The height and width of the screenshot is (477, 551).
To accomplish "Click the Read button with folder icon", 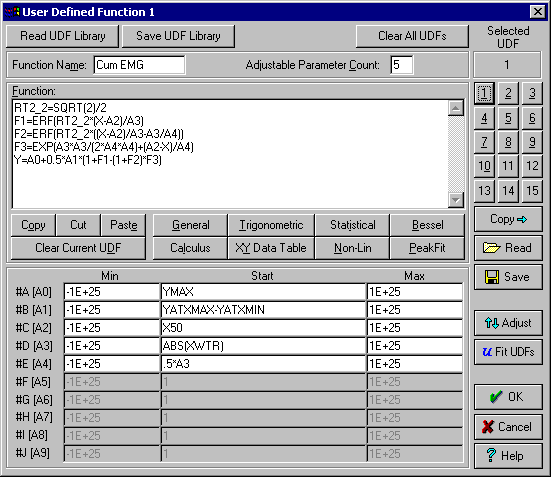I will (508, 248).
